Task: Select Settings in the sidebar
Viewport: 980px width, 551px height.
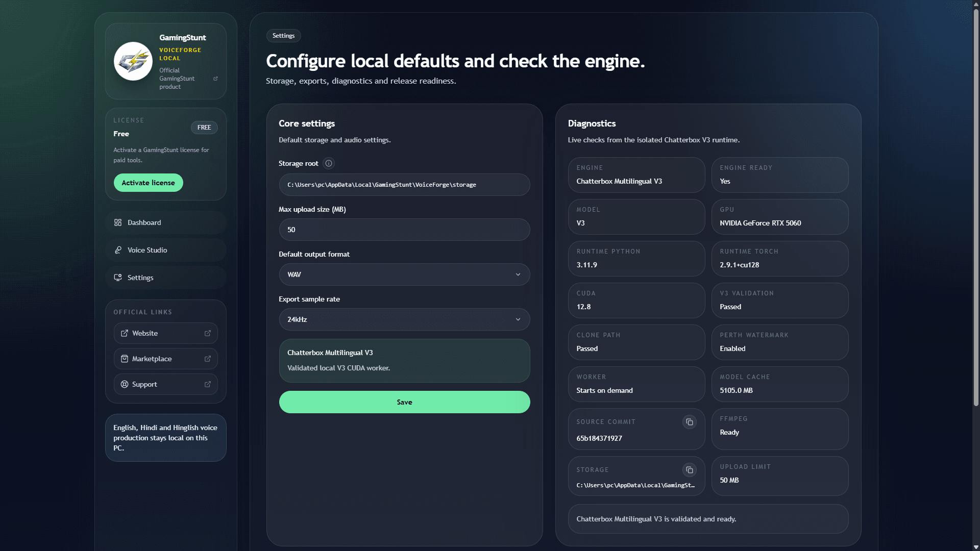Action: (166, 278)
